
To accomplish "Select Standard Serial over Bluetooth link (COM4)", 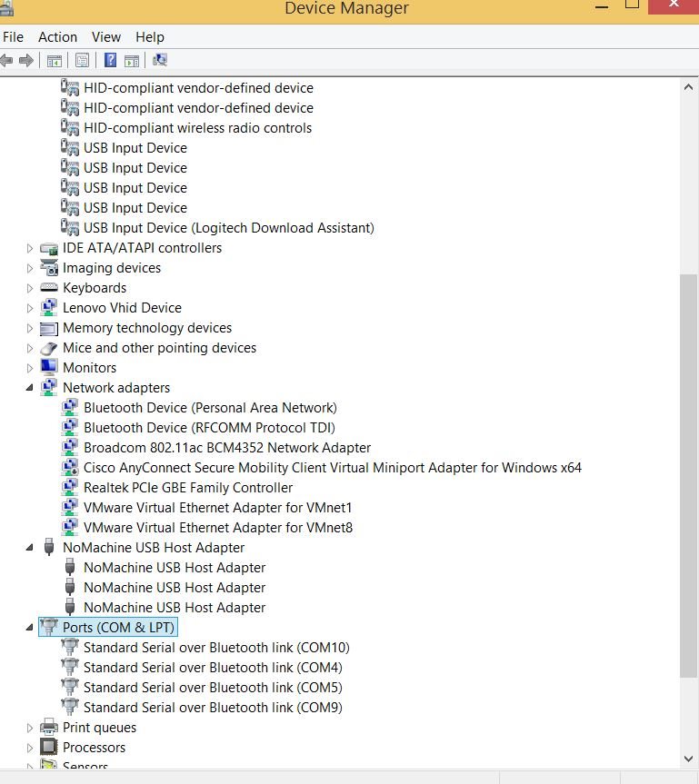I will tap(213, 668).
